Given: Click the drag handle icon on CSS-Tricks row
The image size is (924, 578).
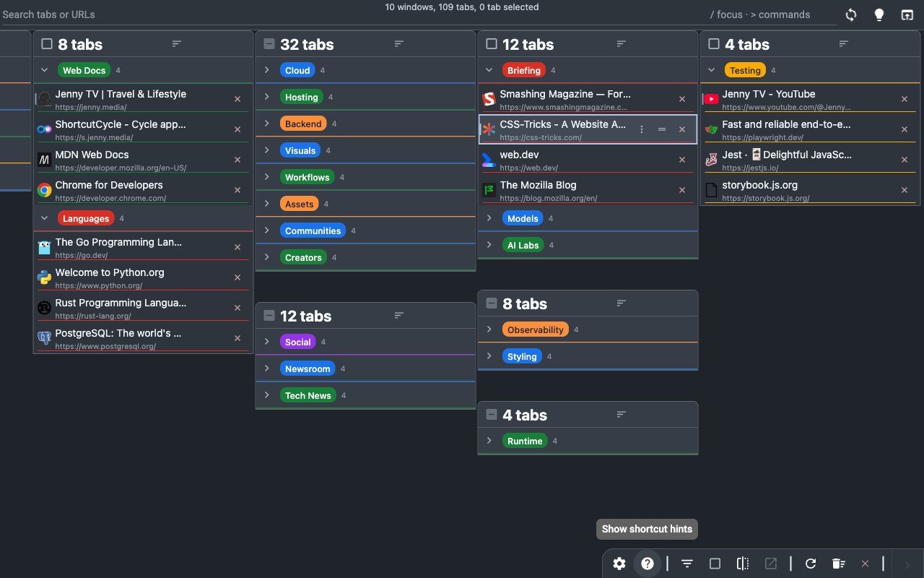Looking at the screenshot, I should click(x=662, y=129).
